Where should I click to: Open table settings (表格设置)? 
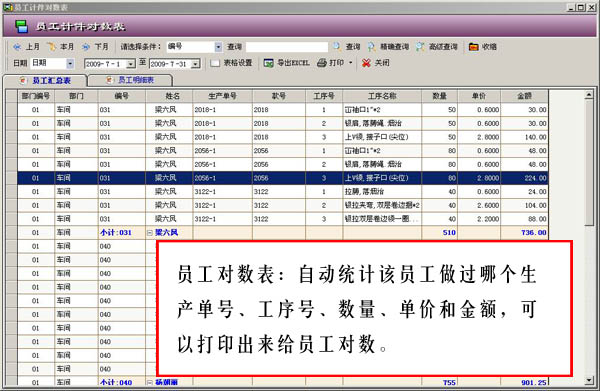[232, 63]
